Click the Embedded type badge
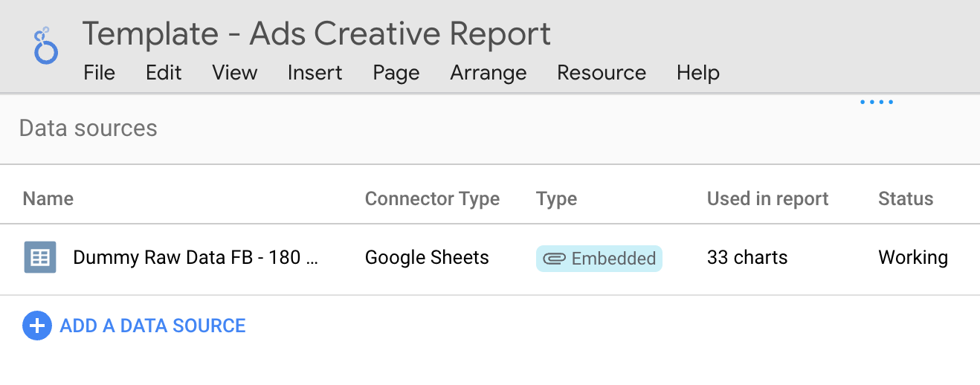Viewport: 980px width, 385px height. (x=599, y=259)
